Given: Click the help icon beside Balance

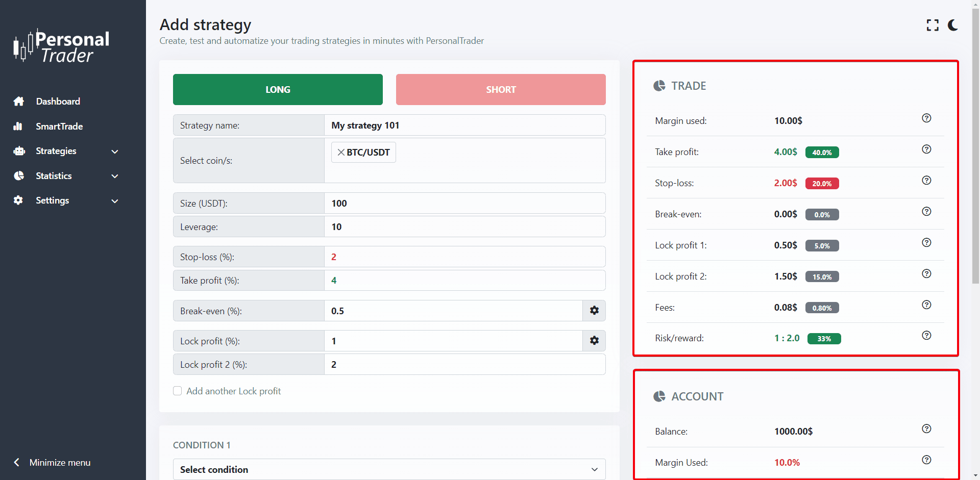Looking at the screenshot, I should (926, 429).
